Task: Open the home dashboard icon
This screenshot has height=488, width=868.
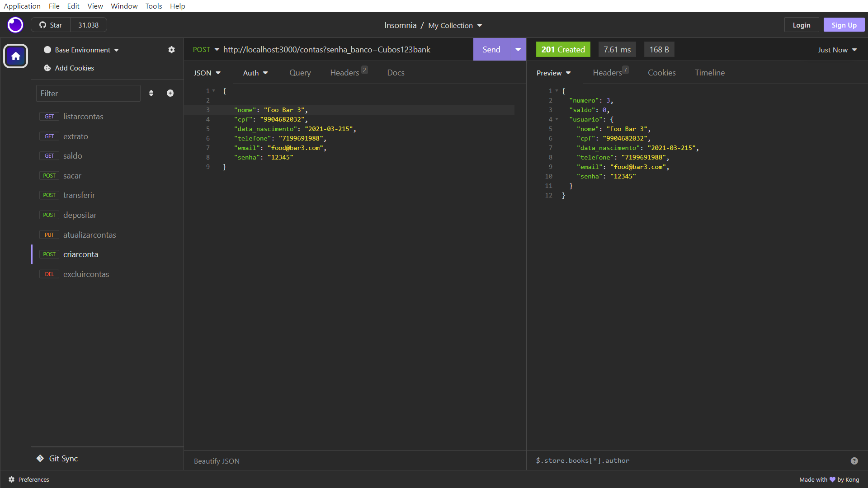Action: pos(16,56)
